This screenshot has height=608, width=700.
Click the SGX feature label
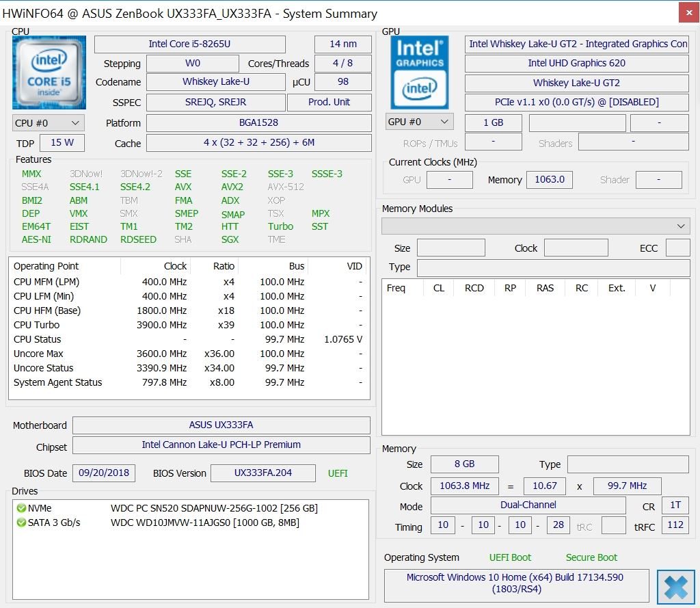coord(230,240)
